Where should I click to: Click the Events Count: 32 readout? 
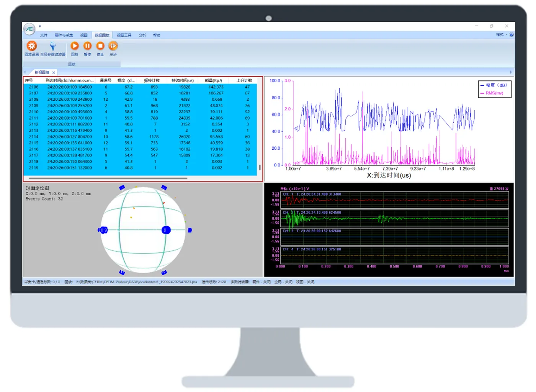pos(44,199)
